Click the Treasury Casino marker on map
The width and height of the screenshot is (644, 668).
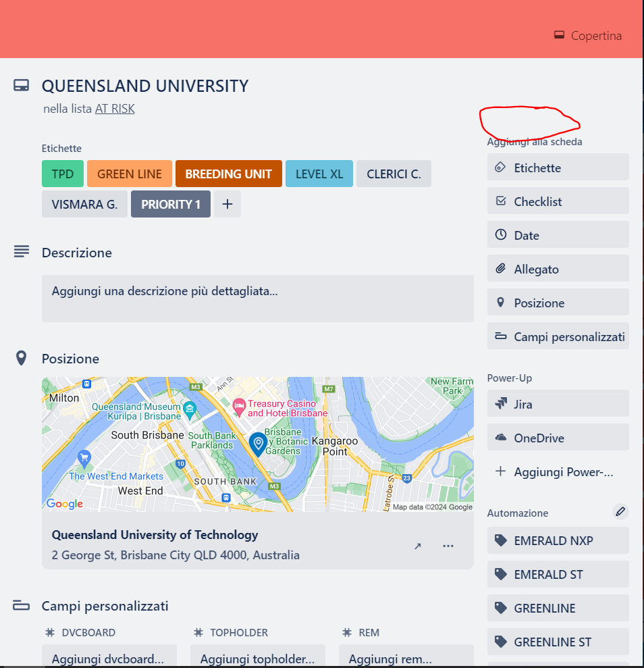pos(239,407)
